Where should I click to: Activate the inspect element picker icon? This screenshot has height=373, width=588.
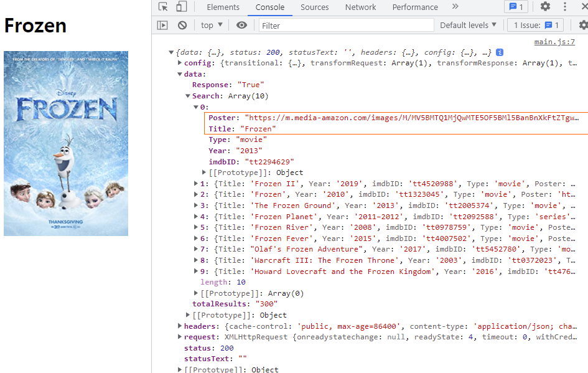click(163, 7)
